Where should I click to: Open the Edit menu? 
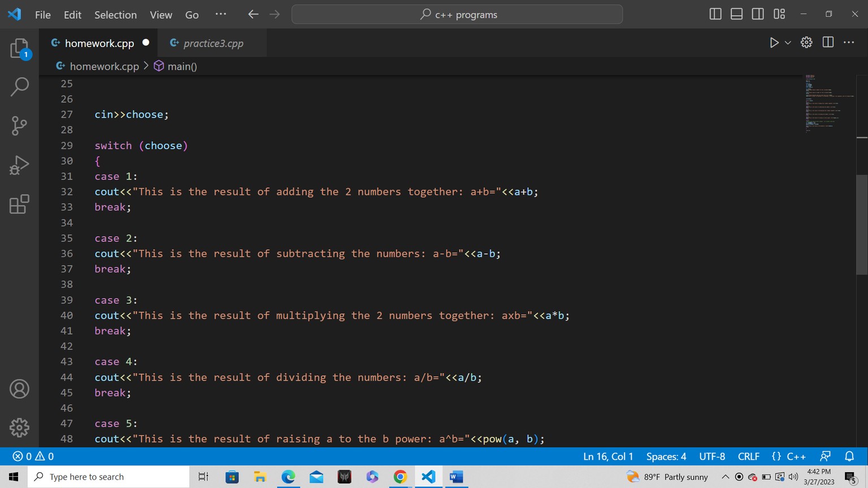[x=72, y=15]
